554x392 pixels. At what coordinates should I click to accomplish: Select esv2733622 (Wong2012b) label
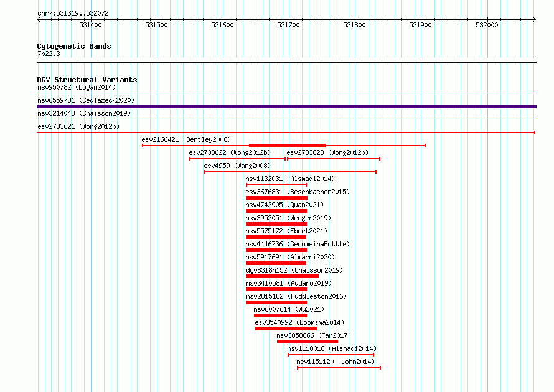coord(230,152)
